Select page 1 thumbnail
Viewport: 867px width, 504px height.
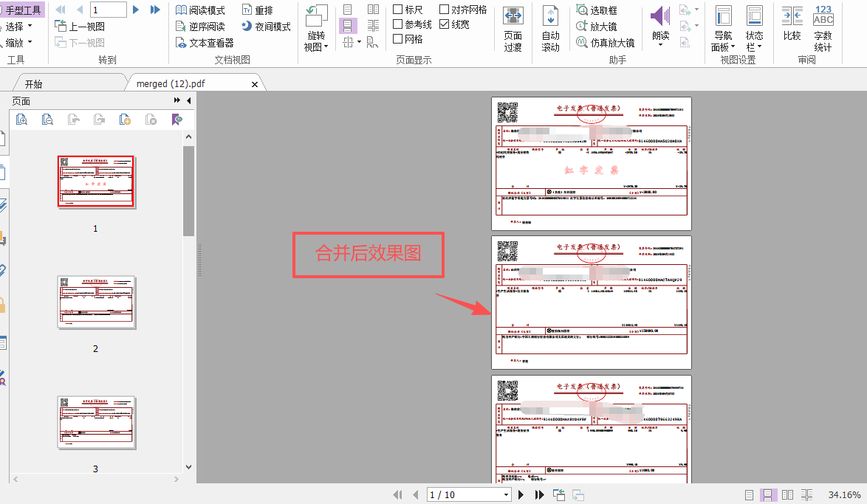[x=96, y=182]
